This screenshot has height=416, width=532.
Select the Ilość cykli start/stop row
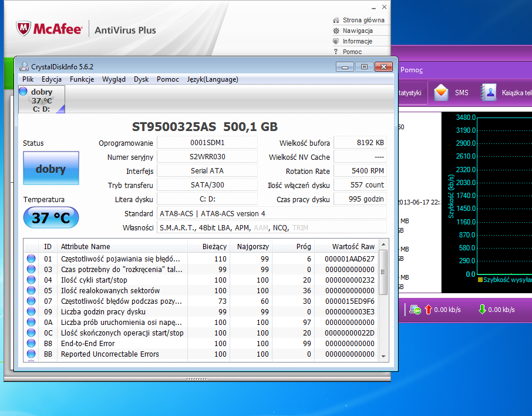[x=201, y=280]
